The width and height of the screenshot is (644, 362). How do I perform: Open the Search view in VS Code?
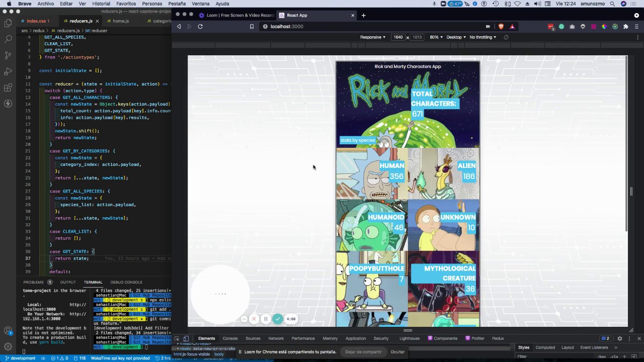tap(8, 39)
